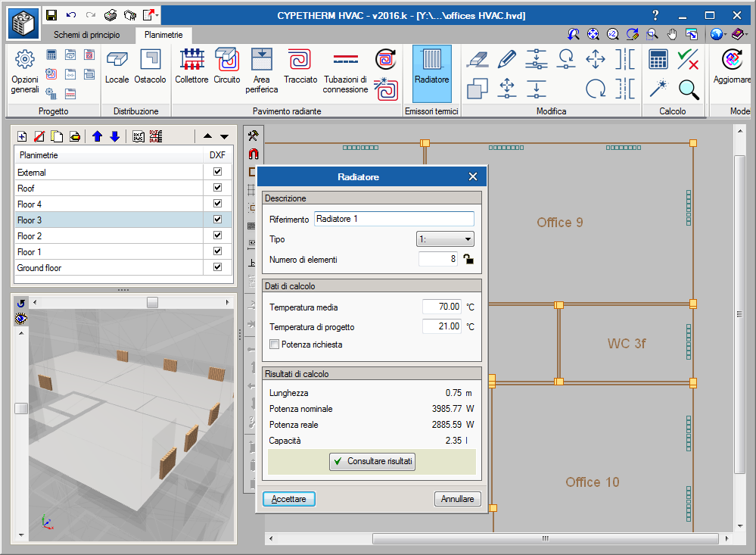The height and width of the screenshot is (555, 756).
Task: Save the project with floppy icon
Action: coord(51,15)
